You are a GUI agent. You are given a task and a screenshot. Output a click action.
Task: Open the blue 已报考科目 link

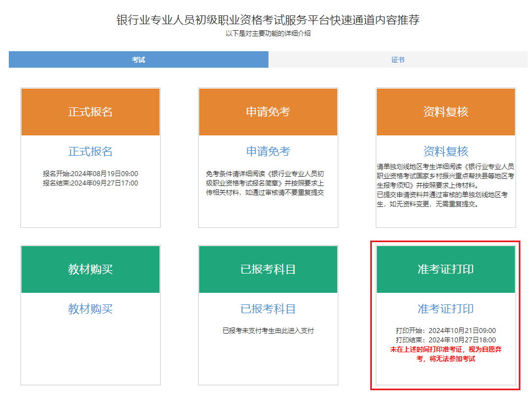click(x=268, y=309)
